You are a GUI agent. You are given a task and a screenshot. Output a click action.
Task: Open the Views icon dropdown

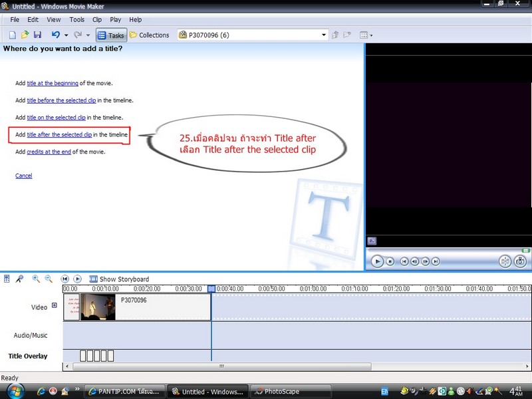[366, 35]
